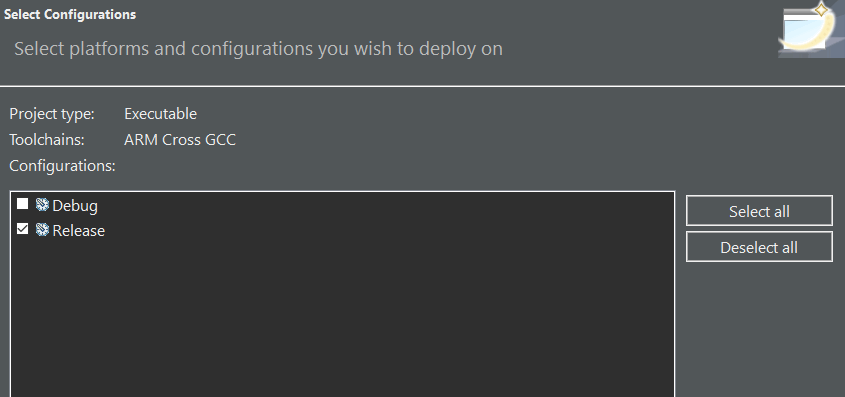Screen dimensions: 845x397
Task: Click the Toolchains label
Action: pyautogui.click(x=47, y=140)
